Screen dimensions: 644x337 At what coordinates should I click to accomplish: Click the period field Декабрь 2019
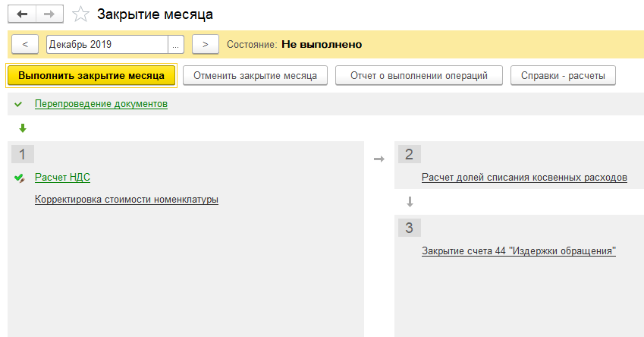[x=106, y=45]
